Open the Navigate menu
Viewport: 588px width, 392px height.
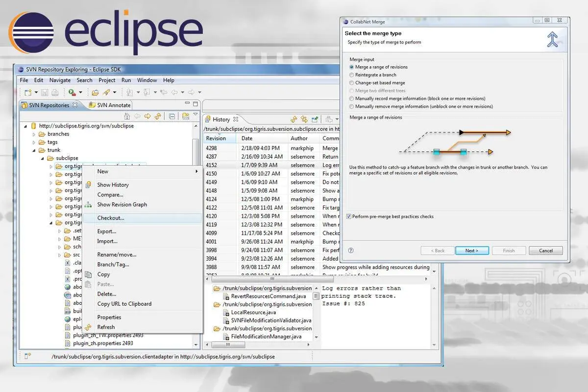[x=60, y=80]
